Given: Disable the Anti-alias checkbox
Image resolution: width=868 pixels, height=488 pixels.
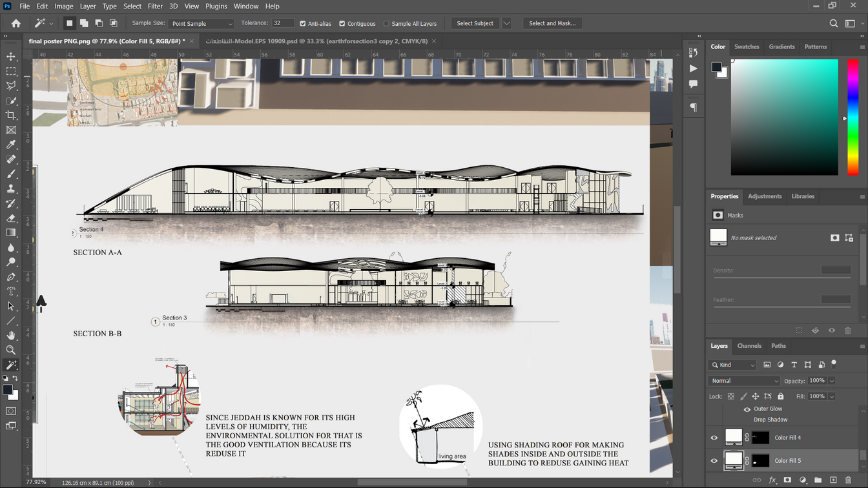Looking at the screenshot, I should pyautogui.click(x=303, y=24).
